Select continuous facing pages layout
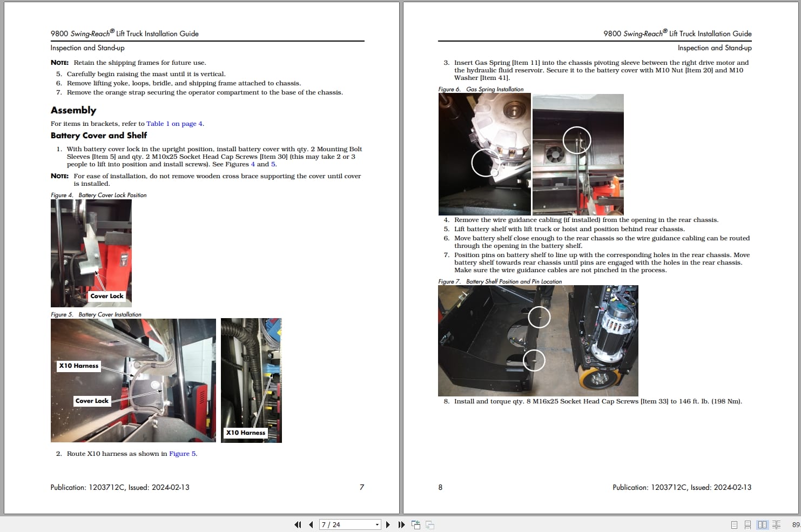801x532 pixels. [776, 524]
